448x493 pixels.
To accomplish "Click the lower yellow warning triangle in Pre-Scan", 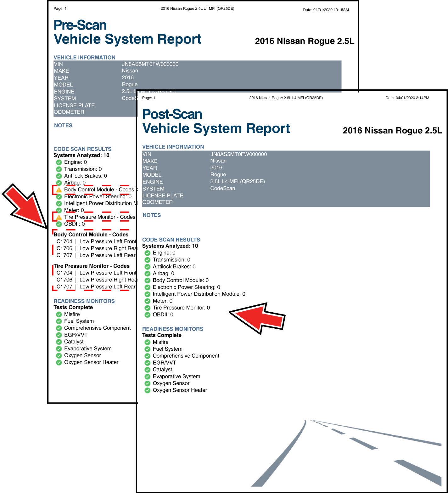I will click(59, 217).
